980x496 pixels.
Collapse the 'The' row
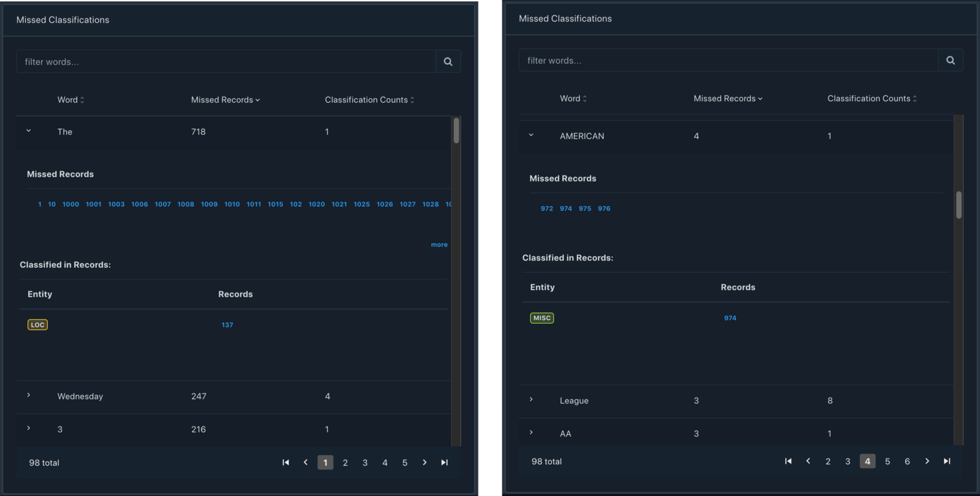pyautogui.click(x=29, y=131)
